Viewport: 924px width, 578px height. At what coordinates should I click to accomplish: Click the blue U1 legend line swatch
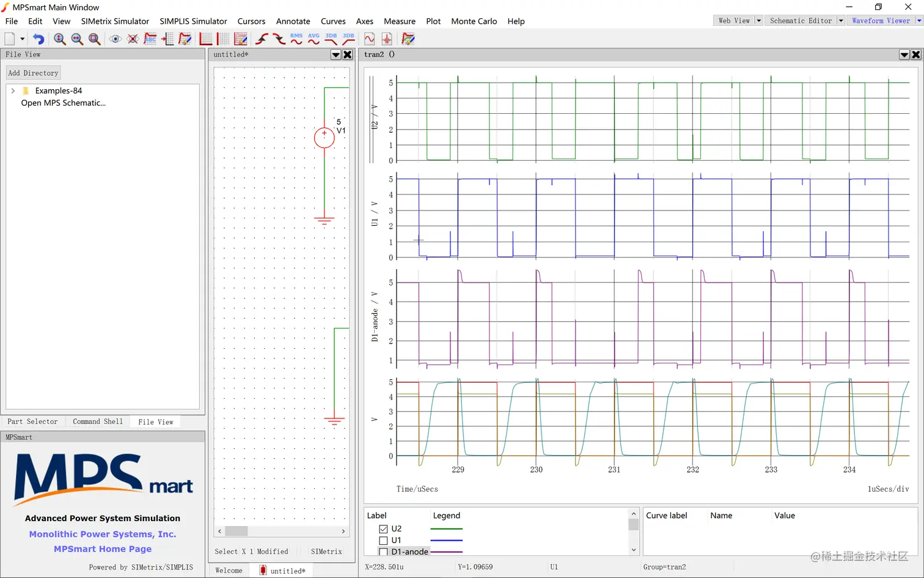pyautogui.click(x=446, y=541)
